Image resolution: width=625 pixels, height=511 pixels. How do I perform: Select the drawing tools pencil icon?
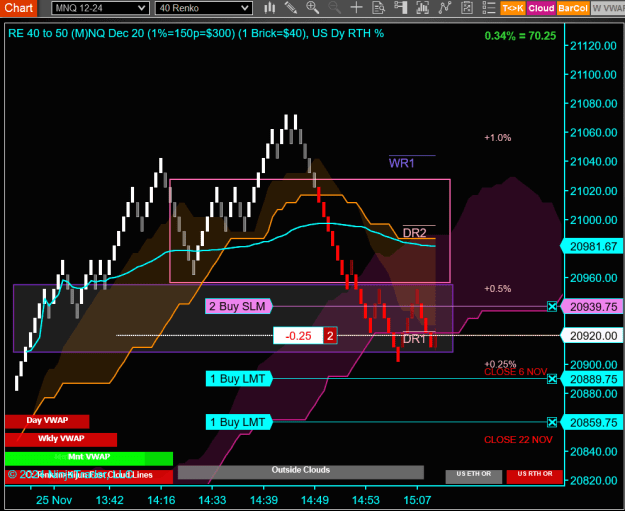pyautogui.click(x=291, y=8)
